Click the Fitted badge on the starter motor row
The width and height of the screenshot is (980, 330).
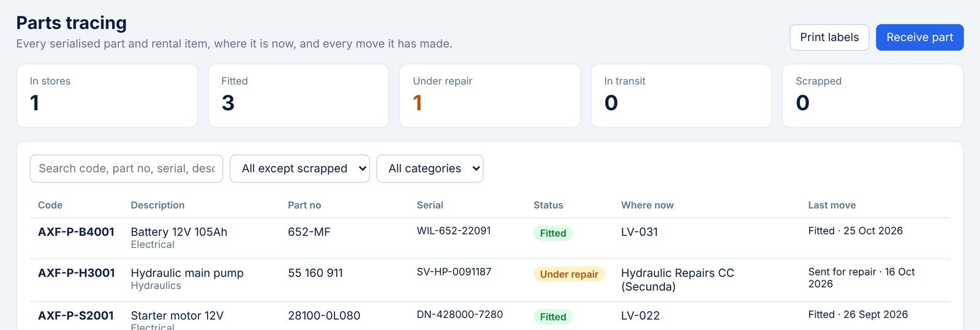pyautogui.click(x=553, y=317)
